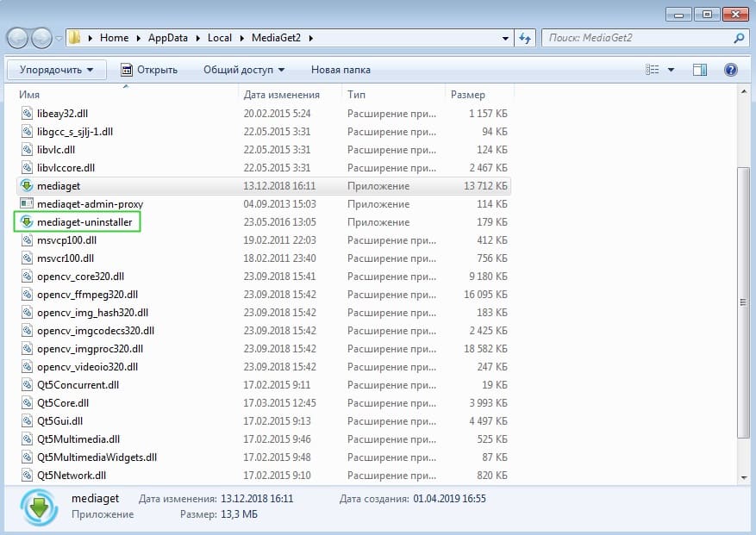Click the Дата создания value 01.04.2019 16:55
This screenshot has width=756, height=535.
(x=449, y=499)
